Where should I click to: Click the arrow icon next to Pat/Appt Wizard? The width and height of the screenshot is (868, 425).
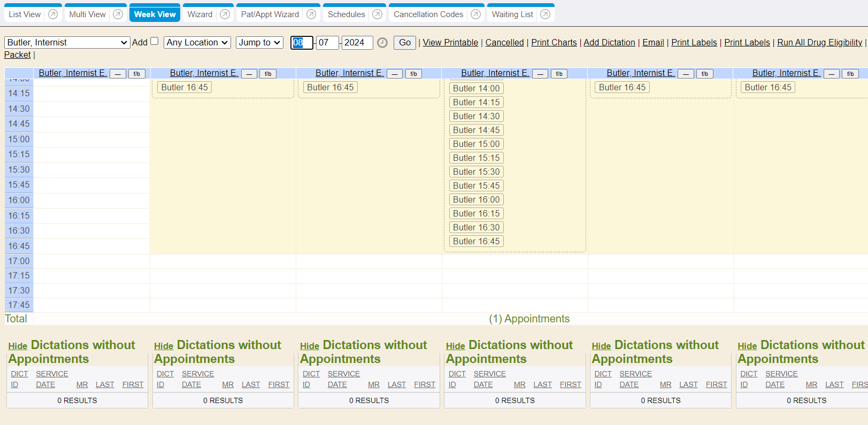pyautogui.click(x=311, y=14)
